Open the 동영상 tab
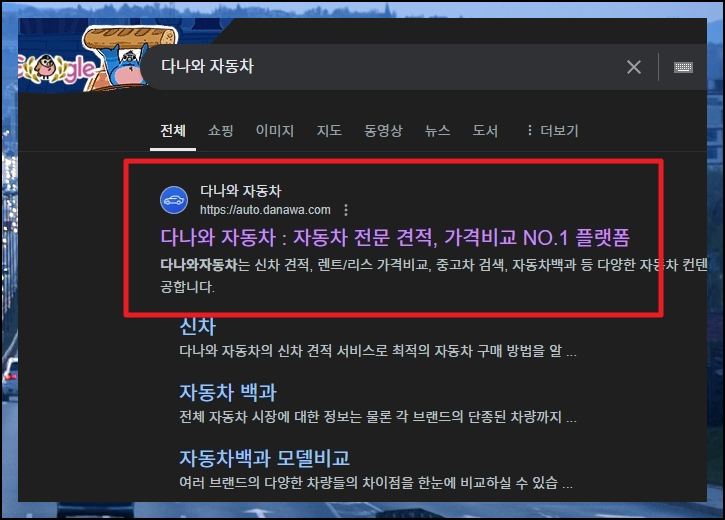Image resolution: width=725 pixels, height=520 pixels. tap(383, 131)
